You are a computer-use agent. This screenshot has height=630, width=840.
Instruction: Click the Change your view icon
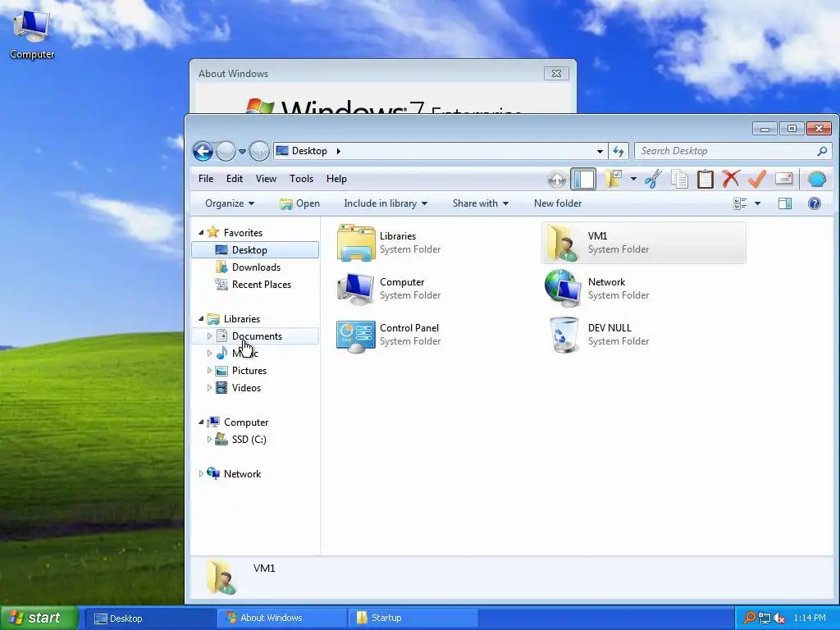741,203
